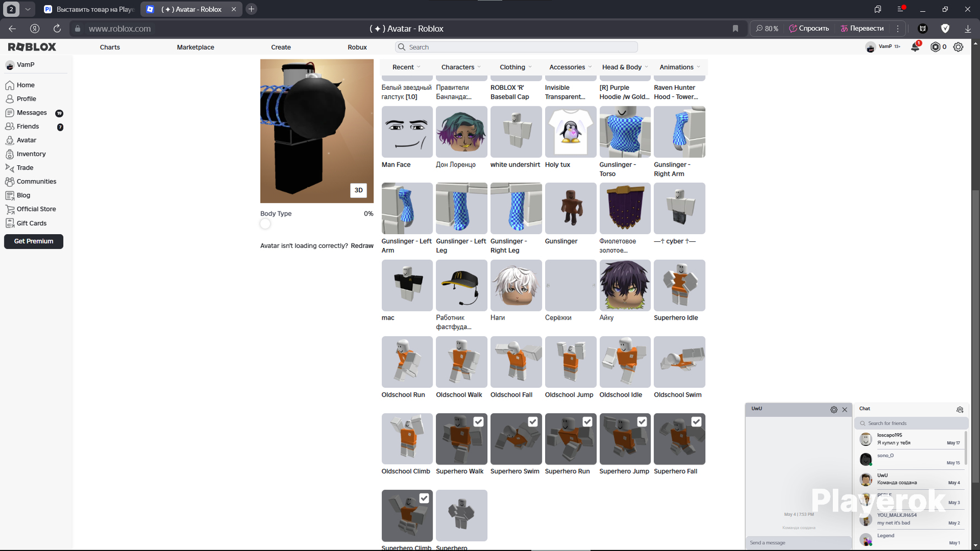
Task: Select the Oldschool Run animation thumbnail
Action: [x=407, y=362]
